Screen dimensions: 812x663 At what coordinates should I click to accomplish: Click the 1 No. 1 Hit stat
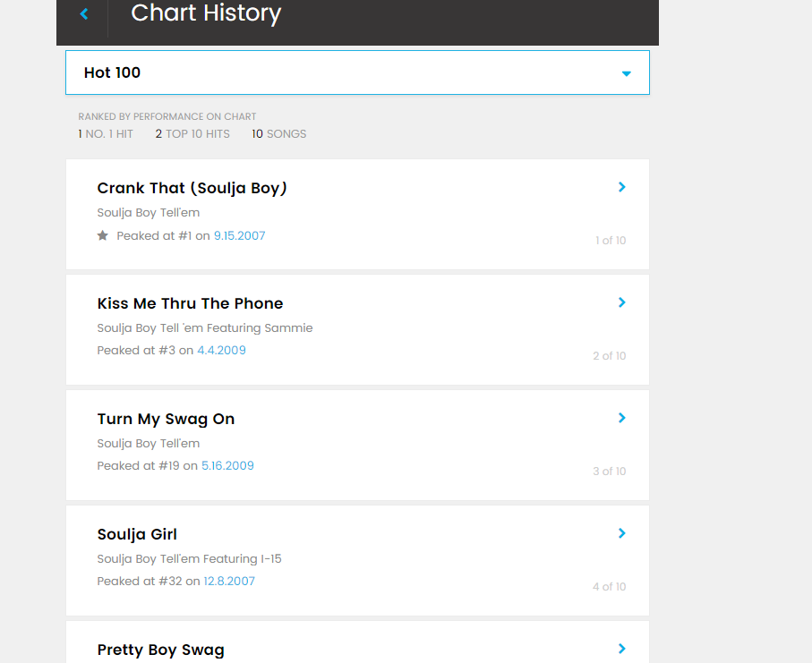(x=106, y=134)
